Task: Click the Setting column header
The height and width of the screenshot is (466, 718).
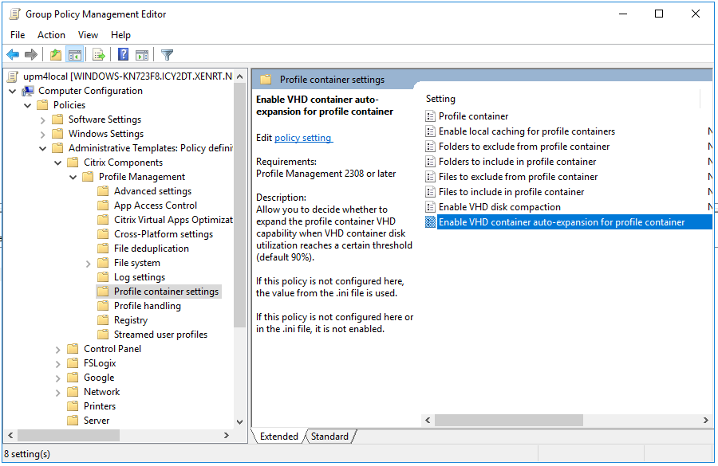Action: [x=441, y=99]
